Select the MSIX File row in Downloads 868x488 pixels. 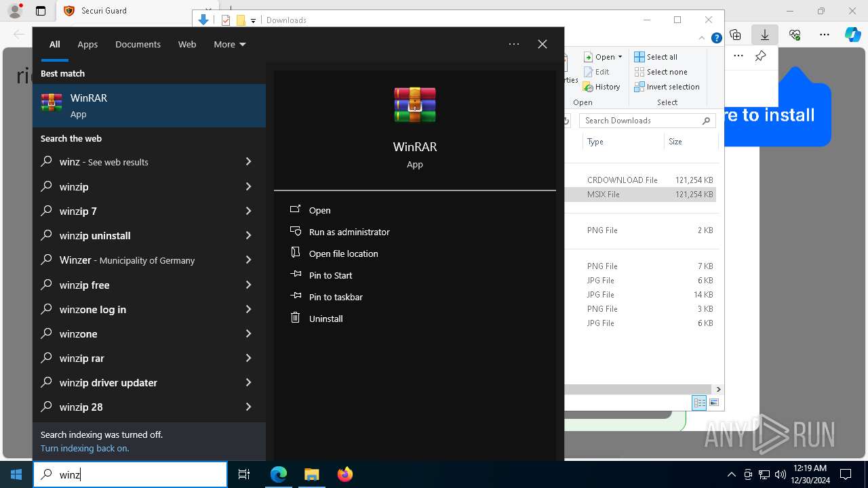640,195
